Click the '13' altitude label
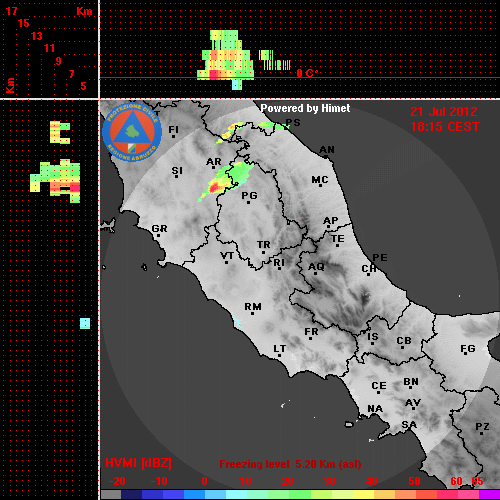The height and width of the screenshot is (500, 500). coord(37,36)
